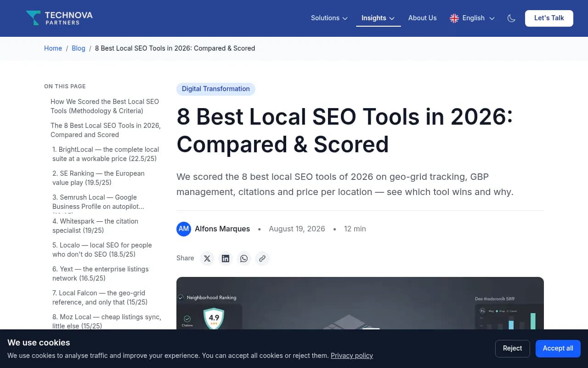588x368 pixels.
Task: Click the August 19, 2026 date
Action: [297, 229]
